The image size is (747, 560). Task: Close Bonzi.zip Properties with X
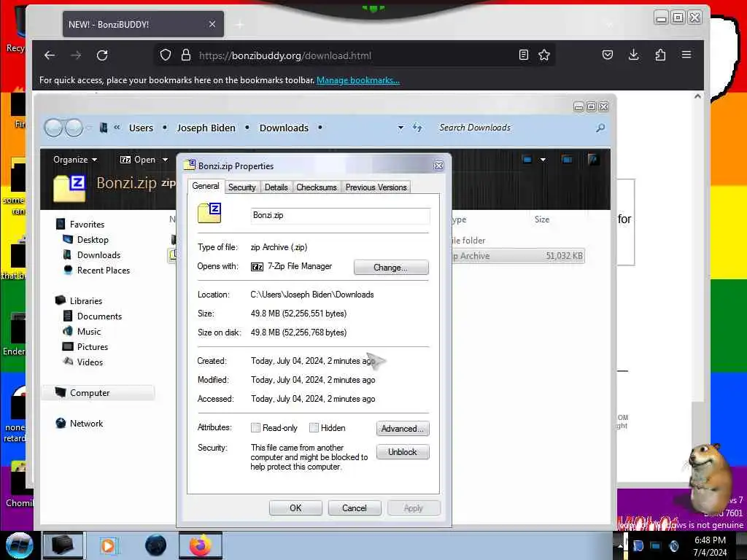[x=438, y=166]
